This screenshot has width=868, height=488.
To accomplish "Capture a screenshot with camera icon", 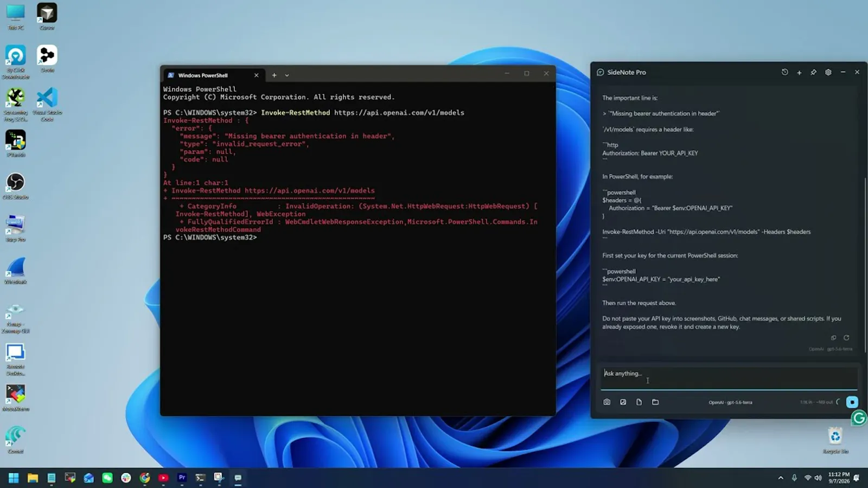I will [x=607, y=402].
